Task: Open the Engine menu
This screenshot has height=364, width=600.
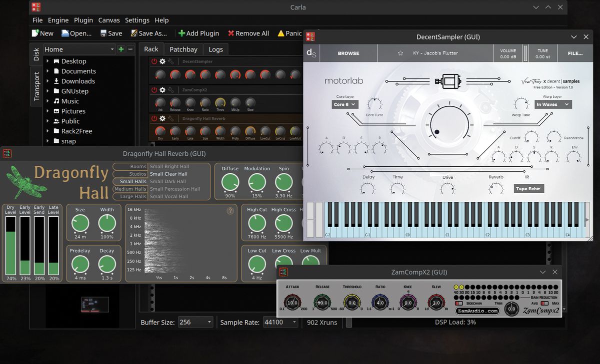Action: 58,20
